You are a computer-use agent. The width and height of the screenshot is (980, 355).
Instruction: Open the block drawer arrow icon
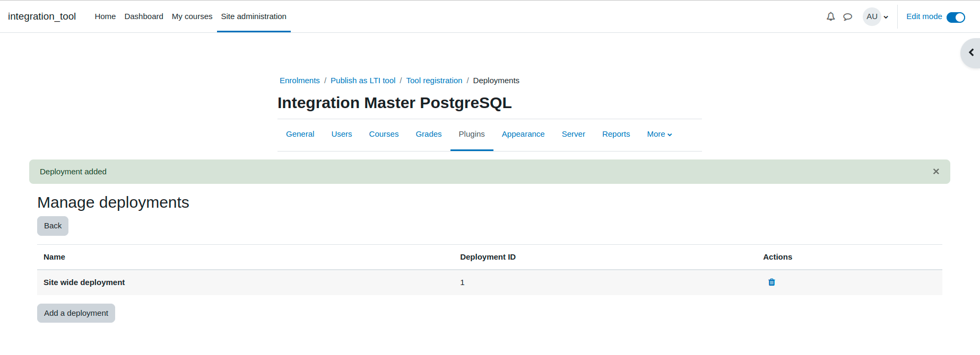pos(971,52)
